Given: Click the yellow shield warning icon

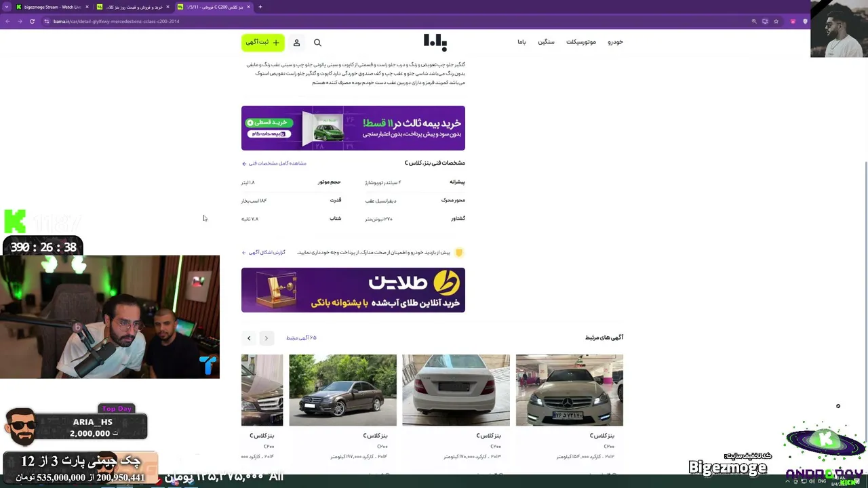Looking at the screenshot, I should coord(459,253).
